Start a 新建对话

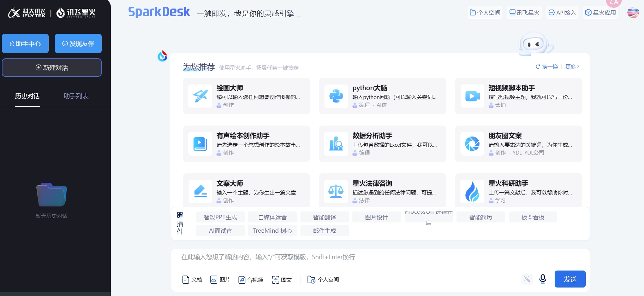pyautogui.click(x=52, y=68)
